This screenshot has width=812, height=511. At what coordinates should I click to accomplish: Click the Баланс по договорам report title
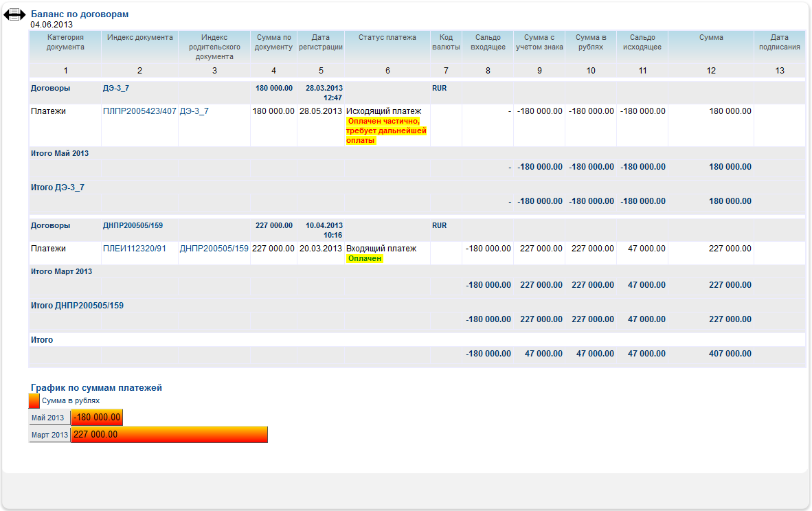coord(80,14)
